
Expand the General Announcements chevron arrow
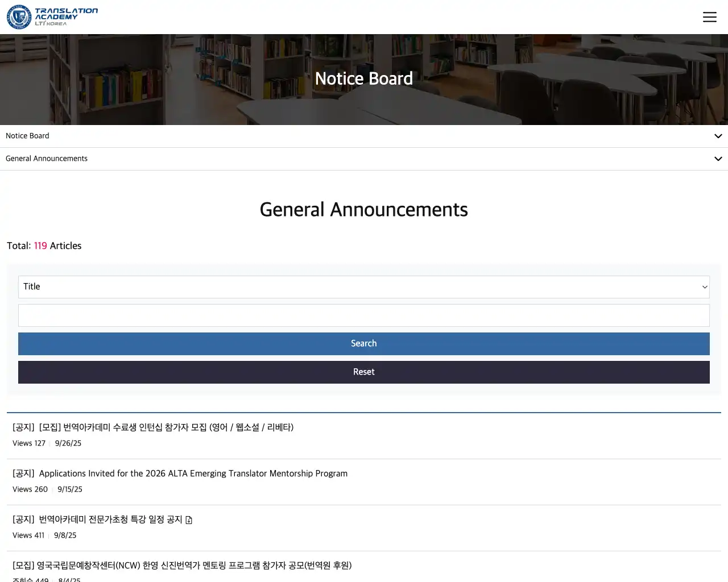(718, 159)
